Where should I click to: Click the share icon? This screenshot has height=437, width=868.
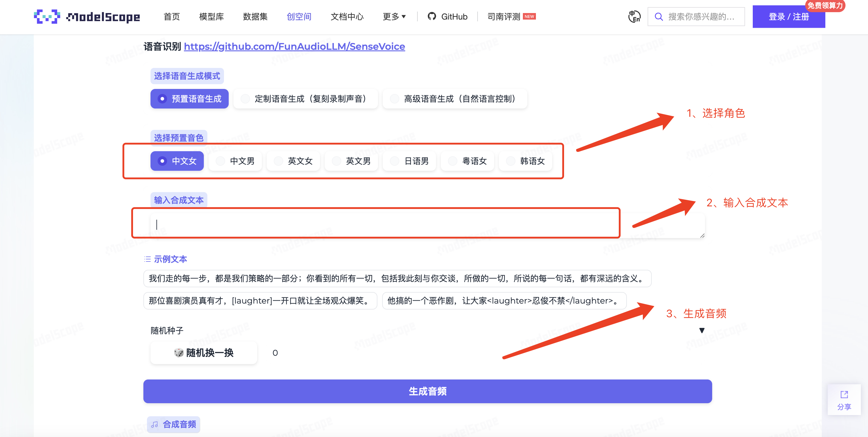pyautogui.click(x=844, y=395)
